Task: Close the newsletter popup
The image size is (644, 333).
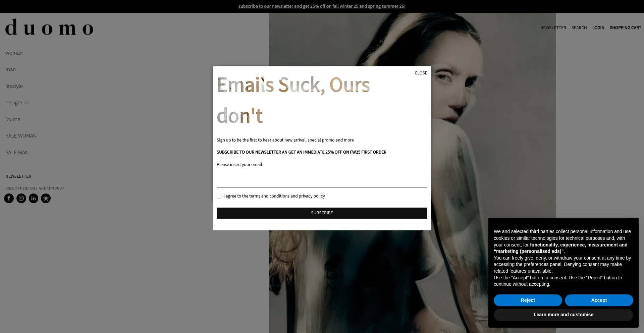Action: 421,73
